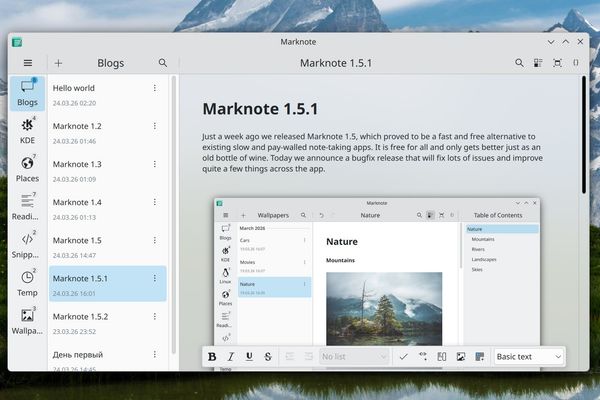Maximize the Marknote window
The height and width of the screenshot is (400, 600).
pos(566,42)
